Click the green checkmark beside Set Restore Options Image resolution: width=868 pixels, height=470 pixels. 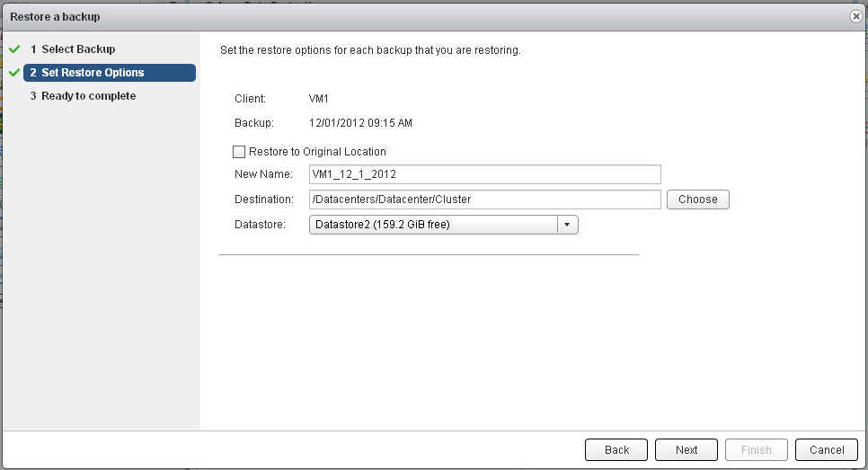click(x=15, y=73)
